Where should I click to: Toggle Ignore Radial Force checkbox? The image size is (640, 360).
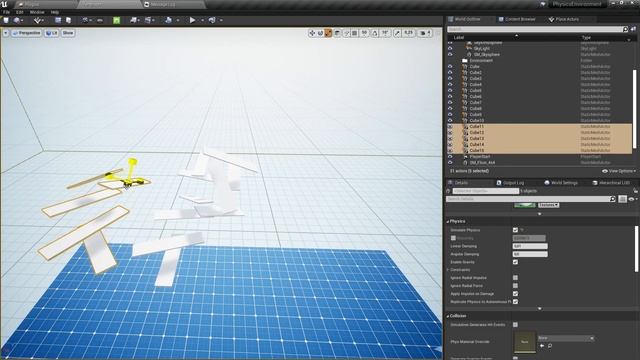pyautogui.click(x=516, y=286)
